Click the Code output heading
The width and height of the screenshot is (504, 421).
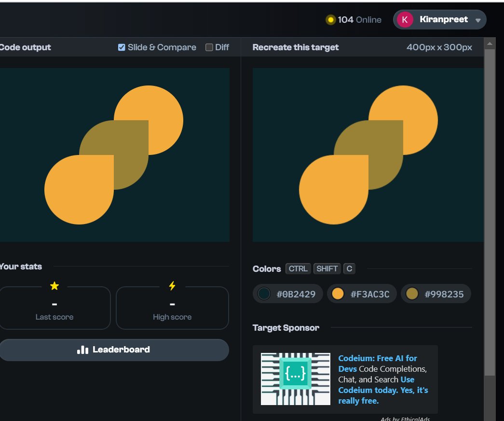click(25, 47)
